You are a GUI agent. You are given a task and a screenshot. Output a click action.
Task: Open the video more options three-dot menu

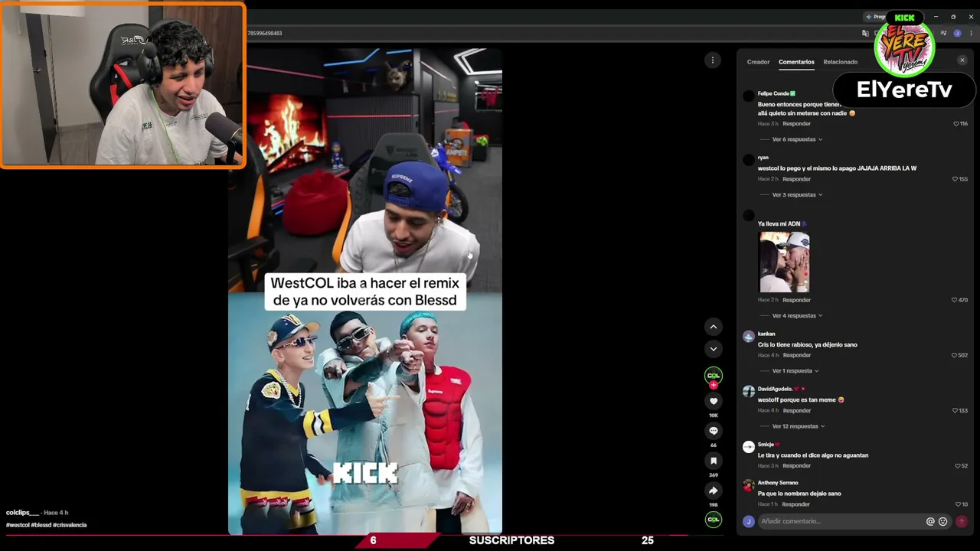tap(713, 60)
